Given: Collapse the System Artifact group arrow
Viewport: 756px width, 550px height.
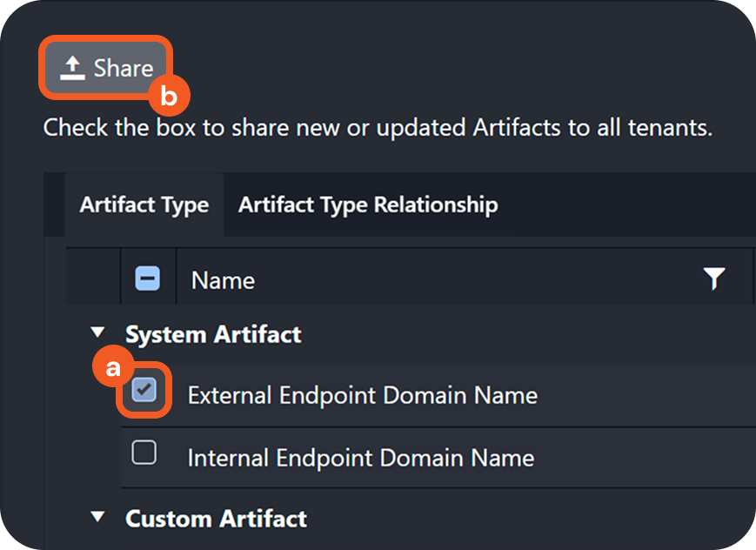Looking at the screenshot, I should tap(97, 333).
